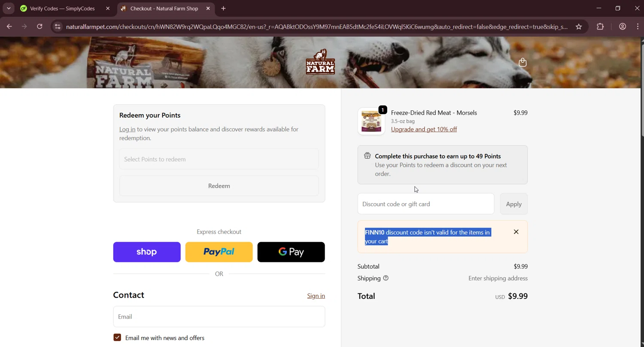Click the Redeem button
Image resolution: width=644 pixels, height=347 pixels.
[x=219, y=186]
